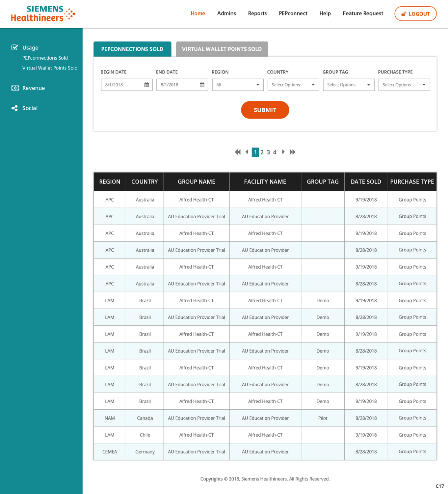Screen dimensions: 448x494
Task: Click the Date Sold column header
Action: tap(366, 182)
